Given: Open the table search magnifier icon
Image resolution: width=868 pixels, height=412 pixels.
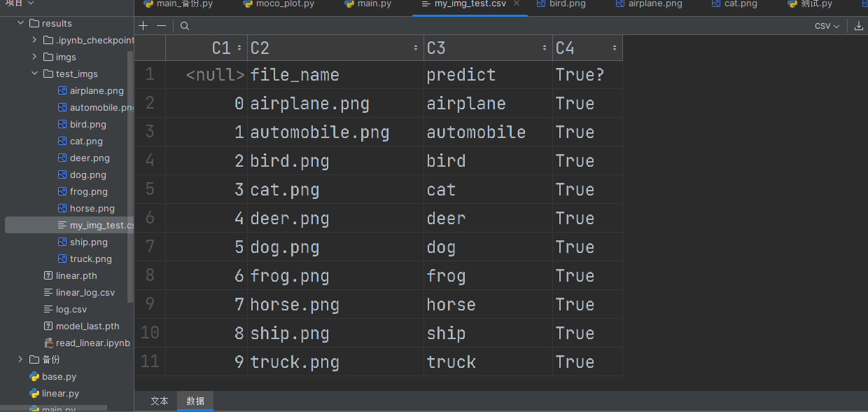Looking at the screenshot, I should [x=185, y=26].
